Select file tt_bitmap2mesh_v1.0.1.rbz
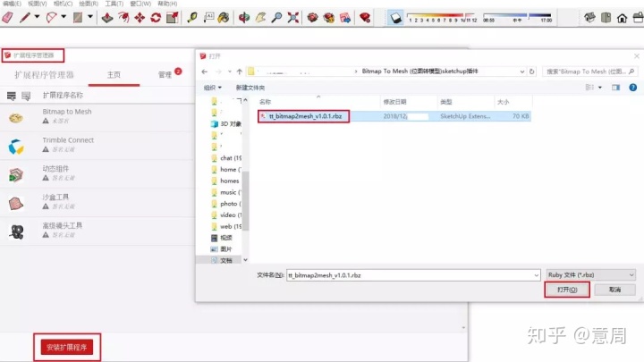 [305, 116]
